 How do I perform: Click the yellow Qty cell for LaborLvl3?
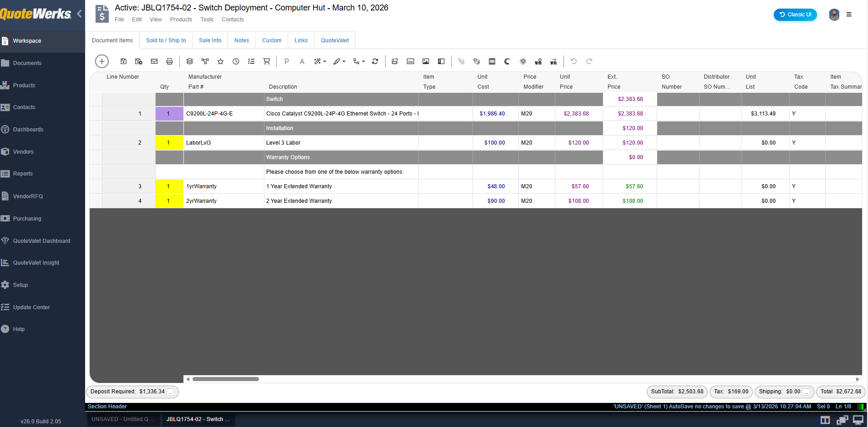point(168,143)
